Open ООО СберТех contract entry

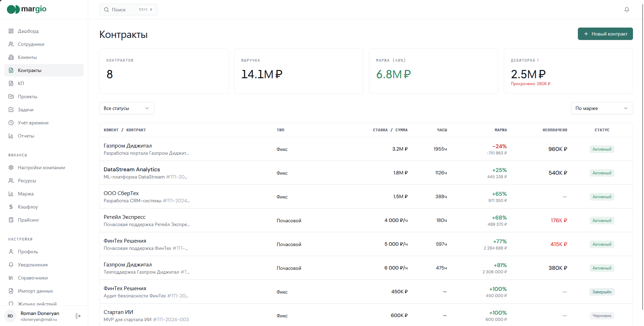pyautogui.click(x=366, y=196)
